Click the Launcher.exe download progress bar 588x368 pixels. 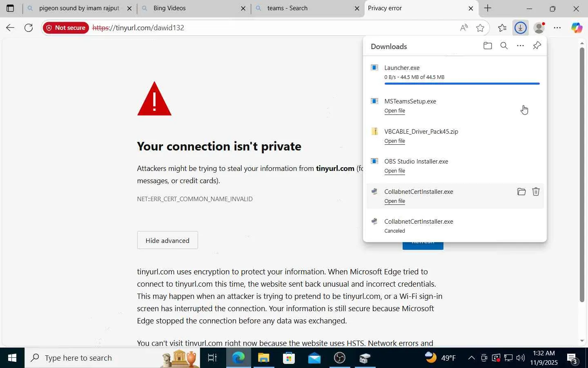pos(462,83)
